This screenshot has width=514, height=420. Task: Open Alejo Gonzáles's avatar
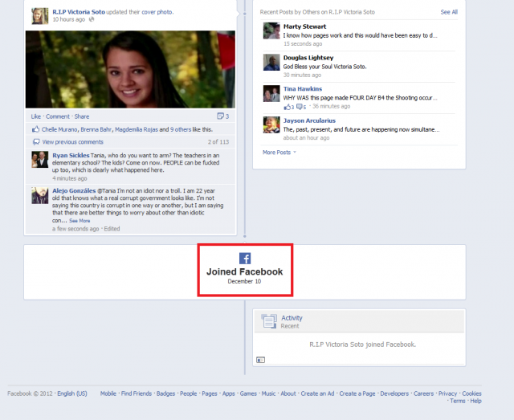[x=39, y=195]
